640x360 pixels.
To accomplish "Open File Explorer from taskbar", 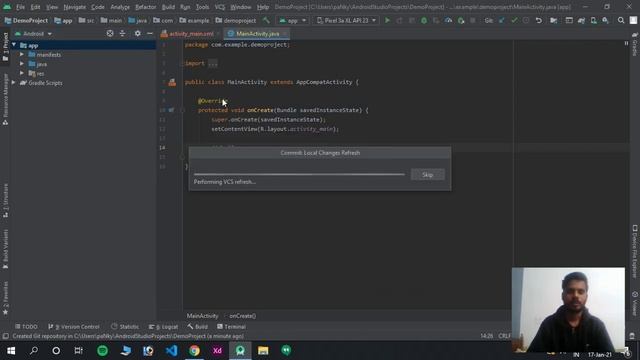I will (263, 351).
